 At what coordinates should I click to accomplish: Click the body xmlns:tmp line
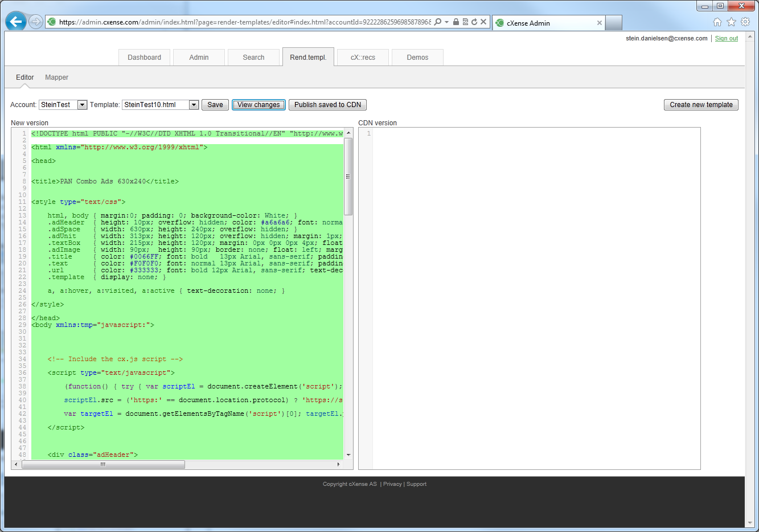pyautogui.click(x=93, y=325)
